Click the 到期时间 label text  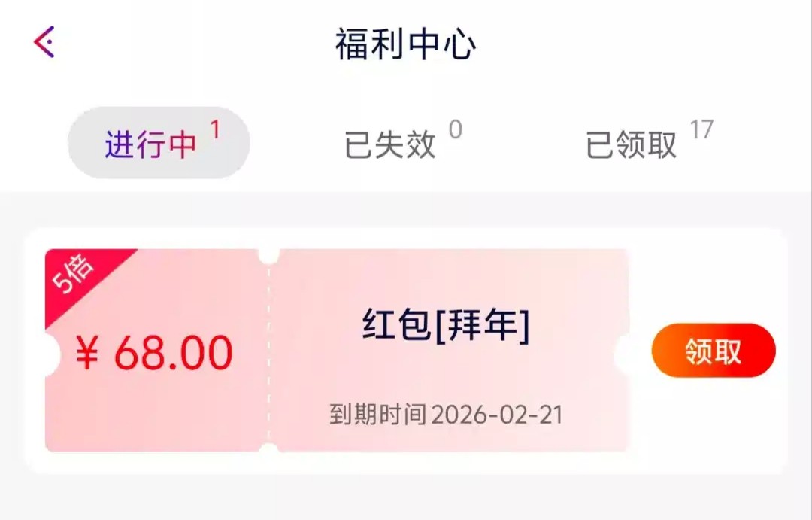click(377, 415)
